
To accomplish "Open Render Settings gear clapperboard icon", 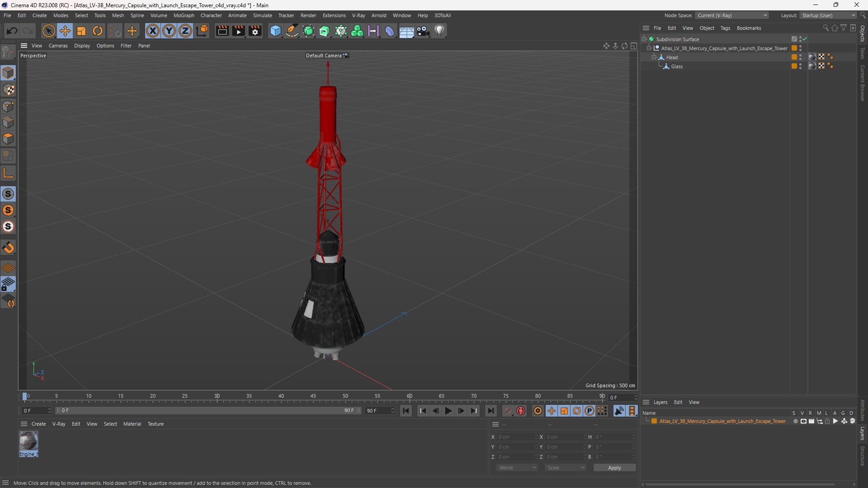I will 255,31.
